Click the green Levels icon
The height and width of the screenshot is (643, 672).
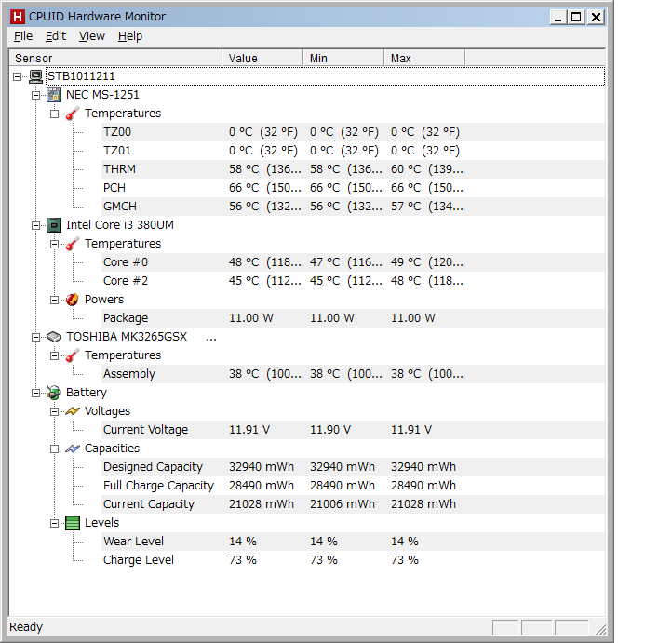click(73, 523)
